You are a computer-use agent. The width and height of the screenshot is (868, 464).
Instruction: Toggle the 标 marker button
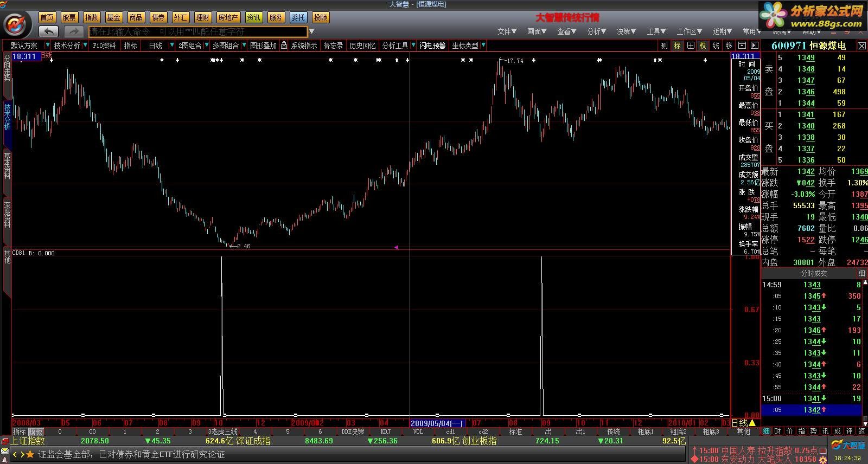(677, 46)
